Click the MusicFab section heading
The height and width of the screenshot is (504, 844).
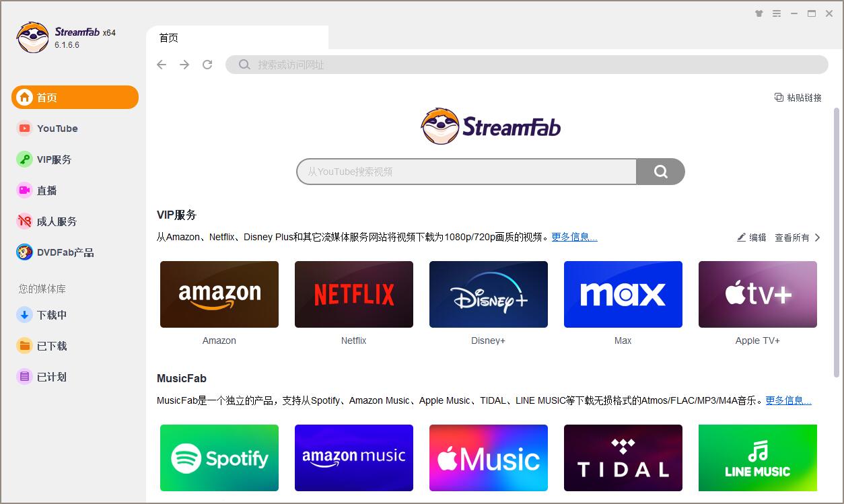pos(182,378)
